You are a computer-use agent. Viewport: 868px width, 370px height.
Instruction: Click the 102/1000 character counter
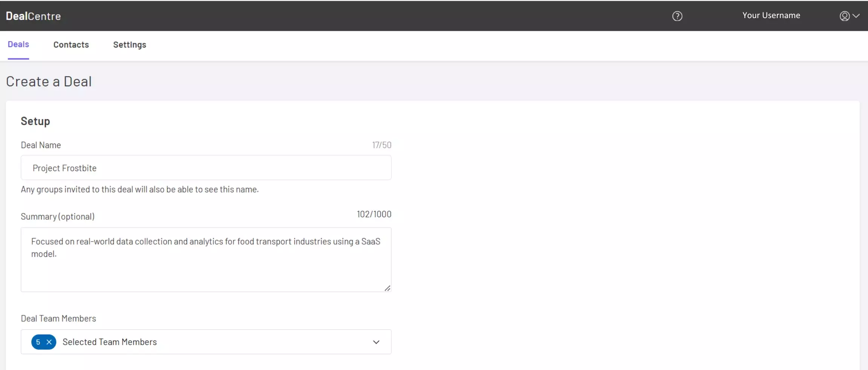pos(374,214)
